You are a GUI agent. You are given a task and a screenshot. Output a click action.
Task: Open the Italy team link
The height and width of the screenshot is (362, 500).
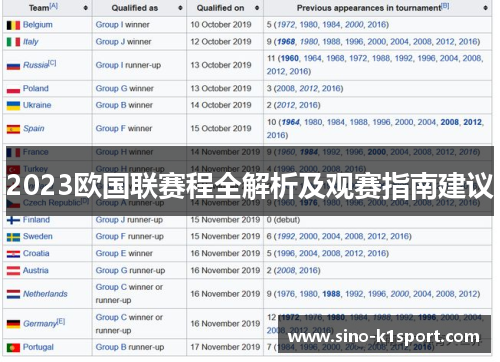coord(31,42)
